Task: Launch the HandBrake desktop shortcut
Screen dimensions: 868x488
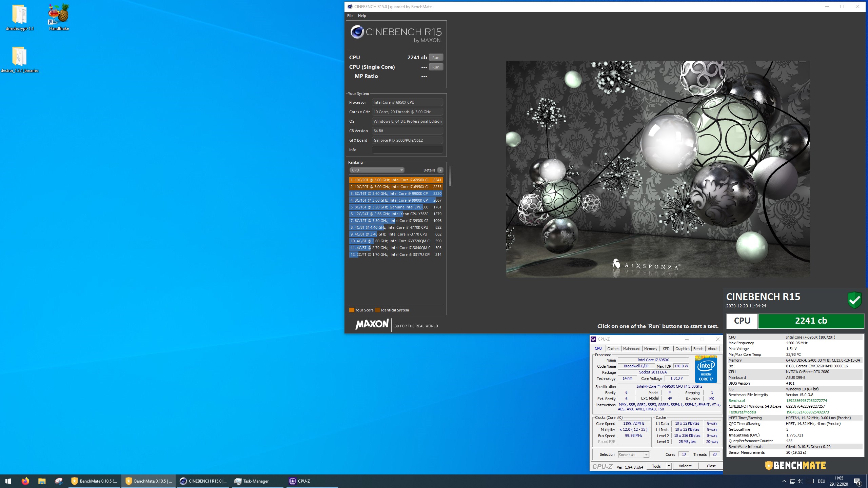Action: (x=59, y=18)
